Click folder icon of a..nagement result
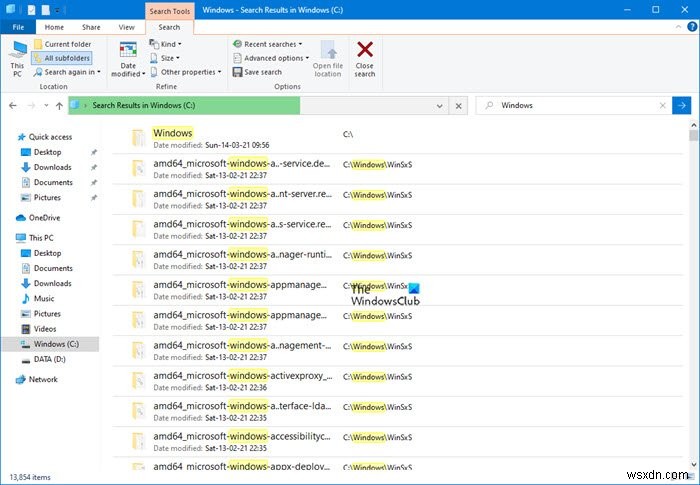The height and width of the screenshot is (485, 700). 138,351
